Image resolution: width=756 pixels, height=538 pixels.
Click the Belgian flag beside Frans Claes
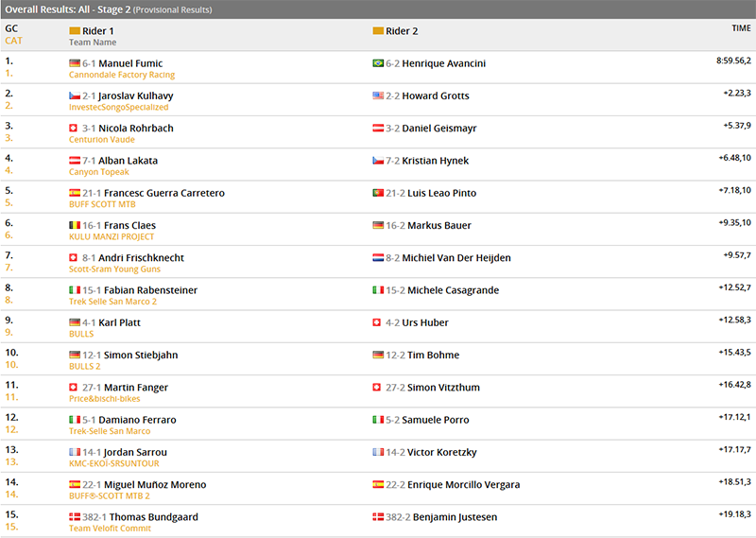tap(75, 225)
